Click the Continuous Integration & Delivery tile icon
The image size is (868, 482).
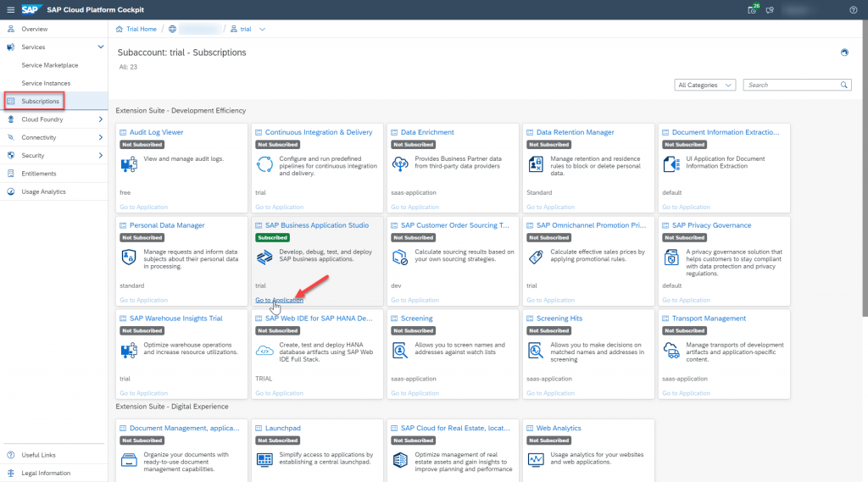click(264, 164)
